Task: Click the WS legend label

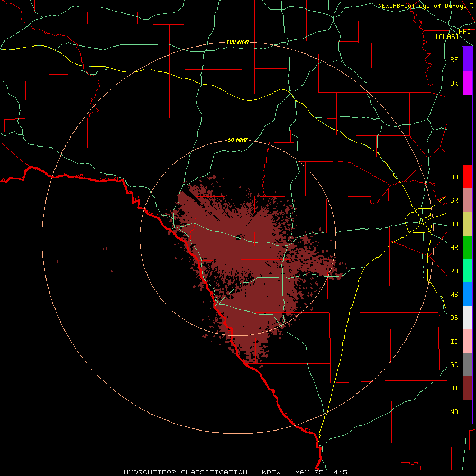Action: [x=454, y=294]
